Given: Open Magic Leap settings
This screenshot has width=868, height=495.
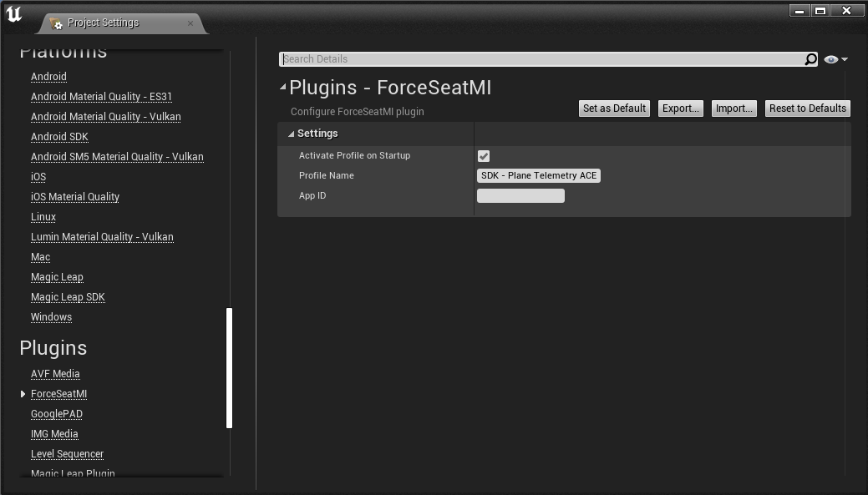Looking at the screenshot, I should pos(57,277).
